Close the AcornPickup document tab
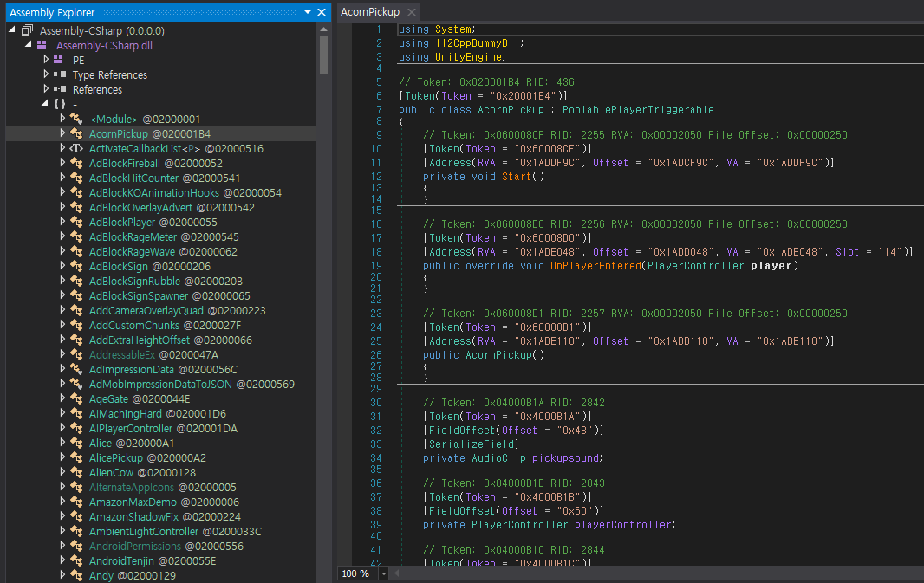 (412, 12)
